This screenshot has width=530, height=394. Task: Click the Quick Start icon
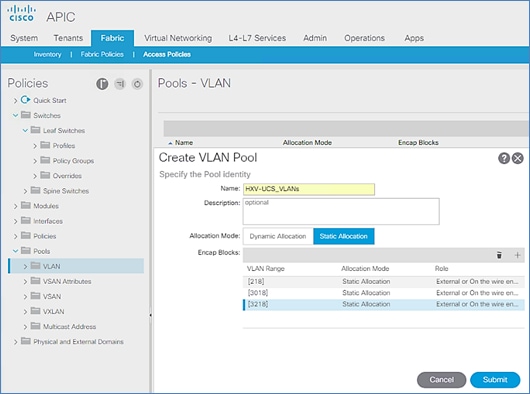pos(25,100)
